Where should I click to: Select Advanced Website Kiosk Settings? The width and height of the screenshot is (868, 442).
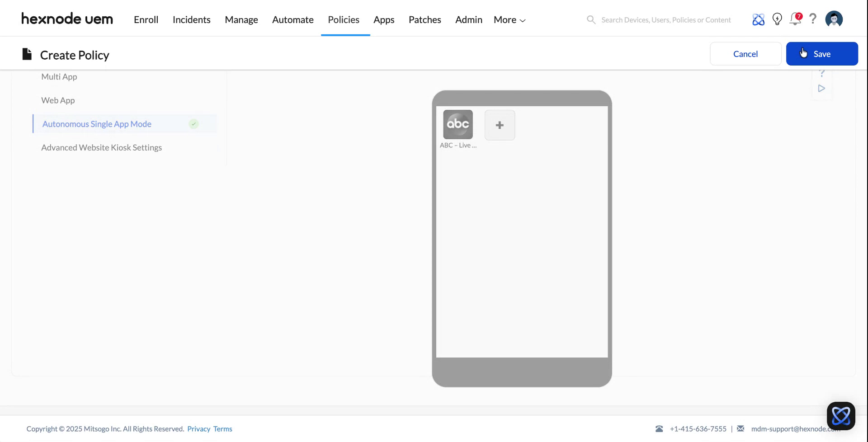tap(101, 147)
